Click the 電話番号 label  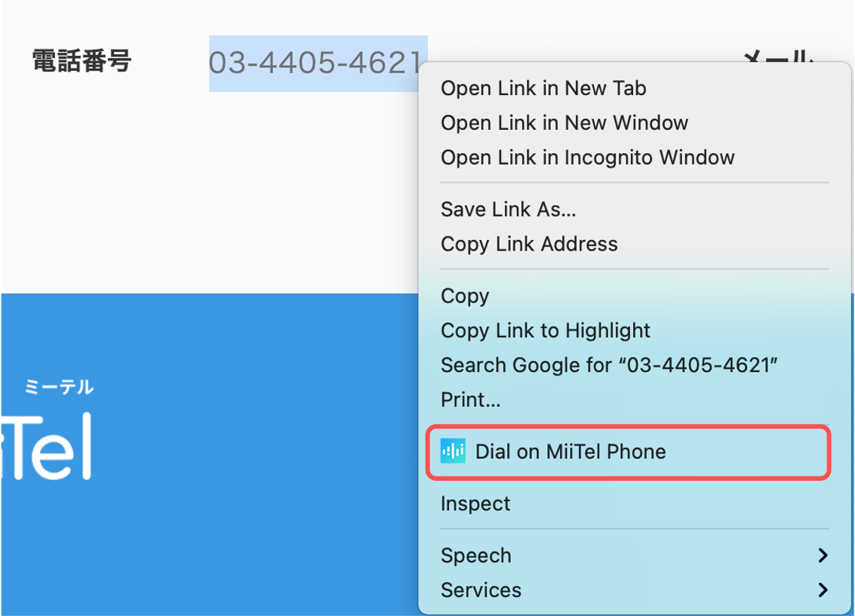tap(82, 60)
